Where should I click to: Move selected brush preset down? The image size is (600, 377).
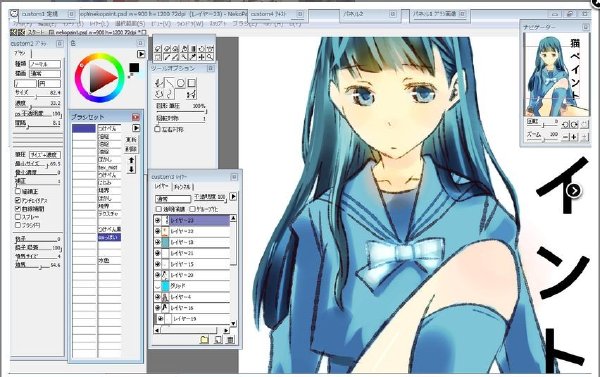click(x=131, y=169)
